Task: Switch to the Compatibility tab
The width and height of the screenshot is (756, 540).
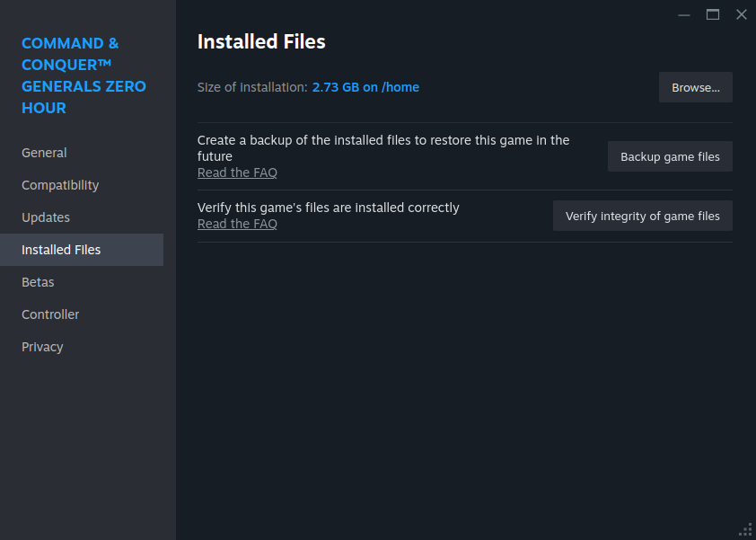Action: [60, 185]
